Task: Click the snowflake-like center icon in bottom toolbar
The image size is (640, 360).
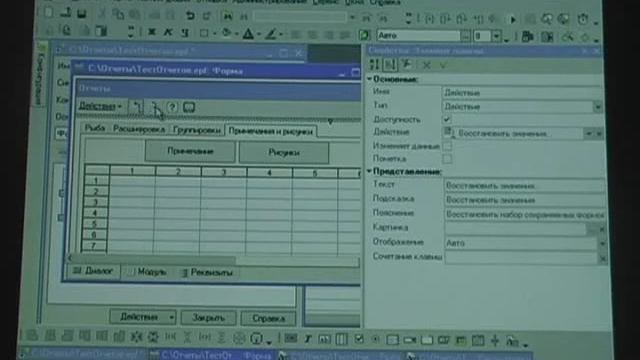Action: coord(136,337)
